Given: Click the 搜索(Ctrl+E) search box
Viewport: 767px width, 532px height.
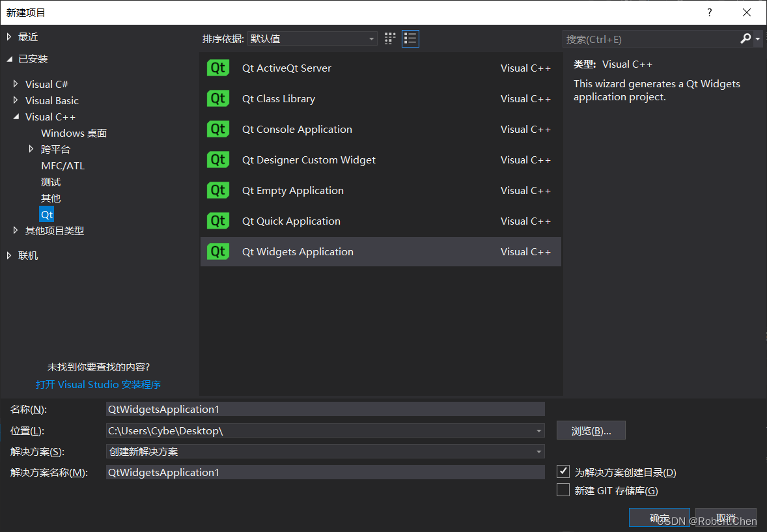Looking at the screenshot, I should point(650,39).
